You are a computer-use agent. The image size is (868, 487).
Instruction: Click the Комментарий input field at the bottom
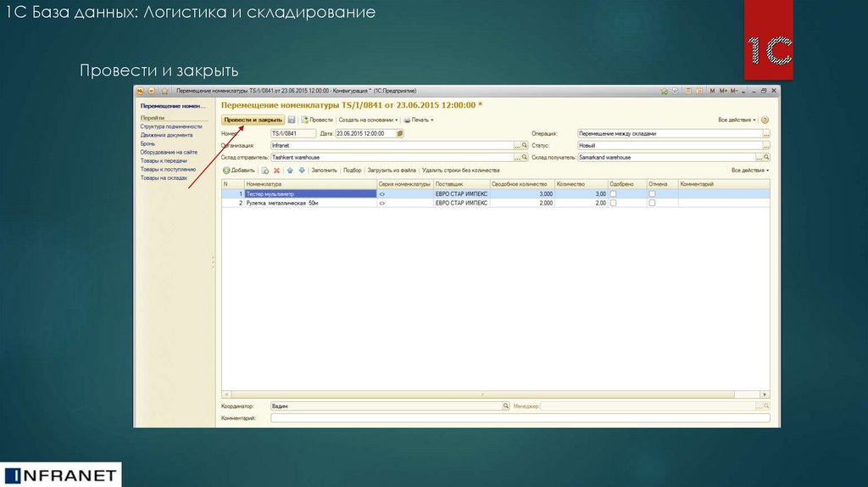coord(520,418)
